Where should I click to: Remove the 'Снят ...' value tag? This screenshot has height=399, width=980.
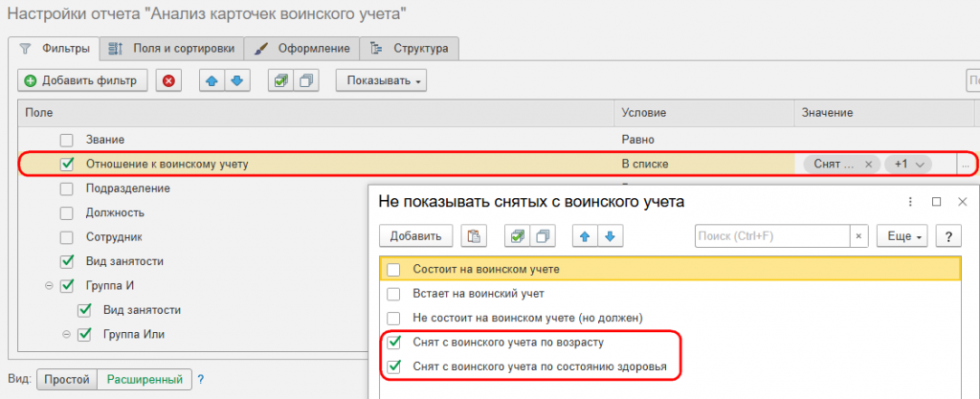coord(868,165)
